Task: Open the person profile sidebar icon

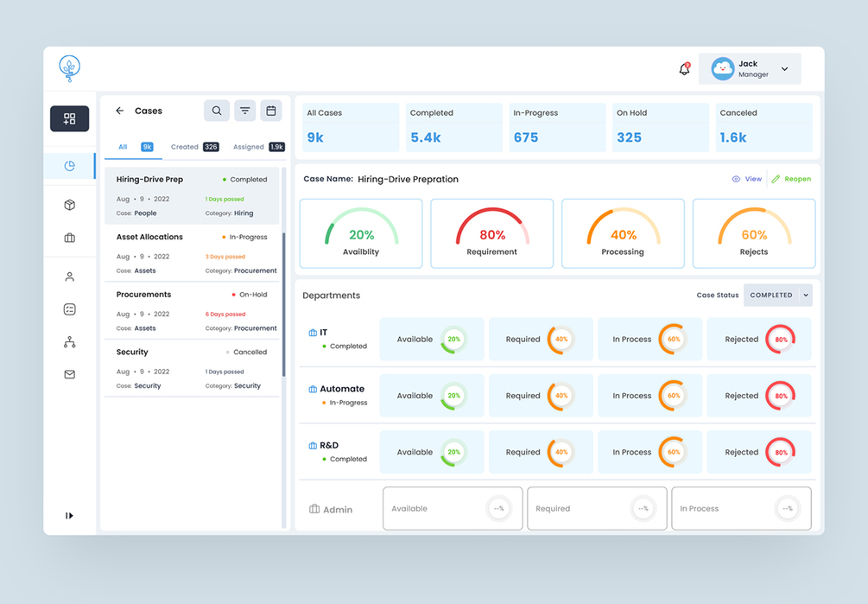Action: [x=70, y=277]
